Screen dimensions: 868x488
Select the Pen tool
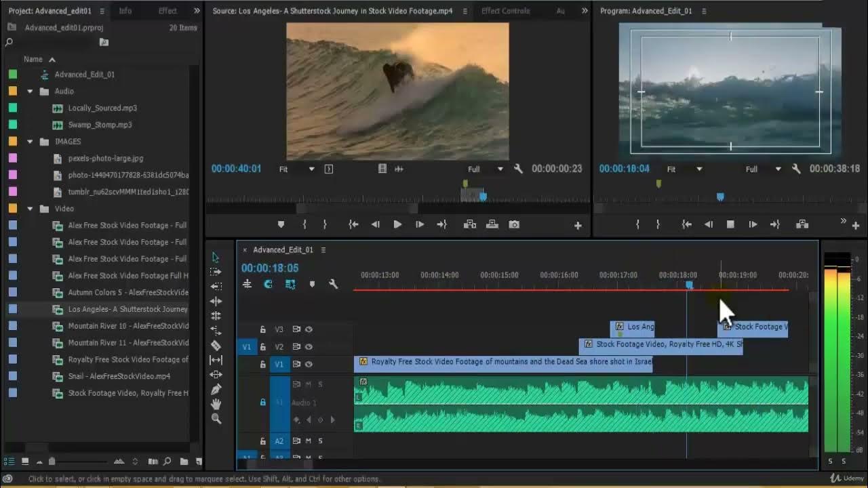click(216, 389)
